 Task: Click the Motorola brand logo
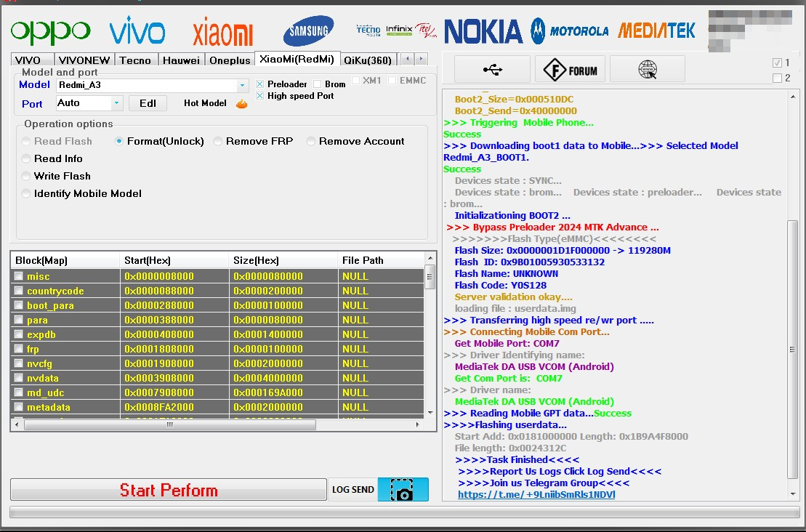pos(570,31)
